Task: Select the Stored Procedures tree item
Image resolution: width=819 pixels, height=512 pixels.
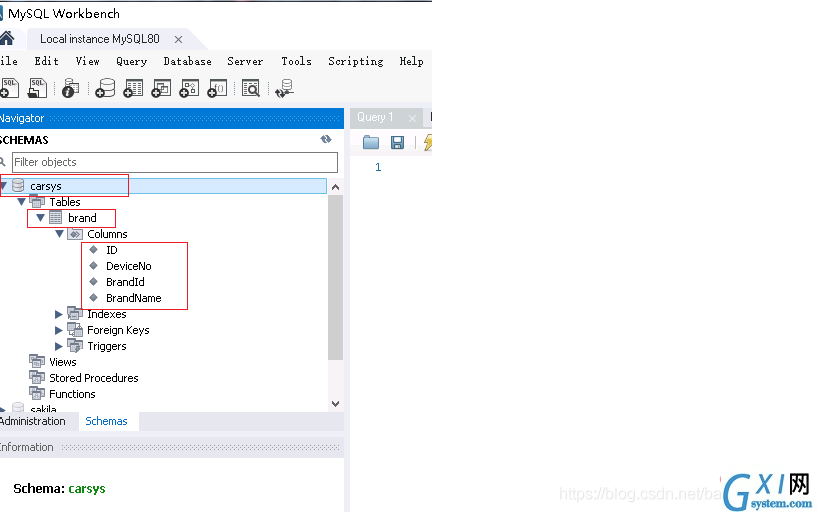Action: point(93,378)
